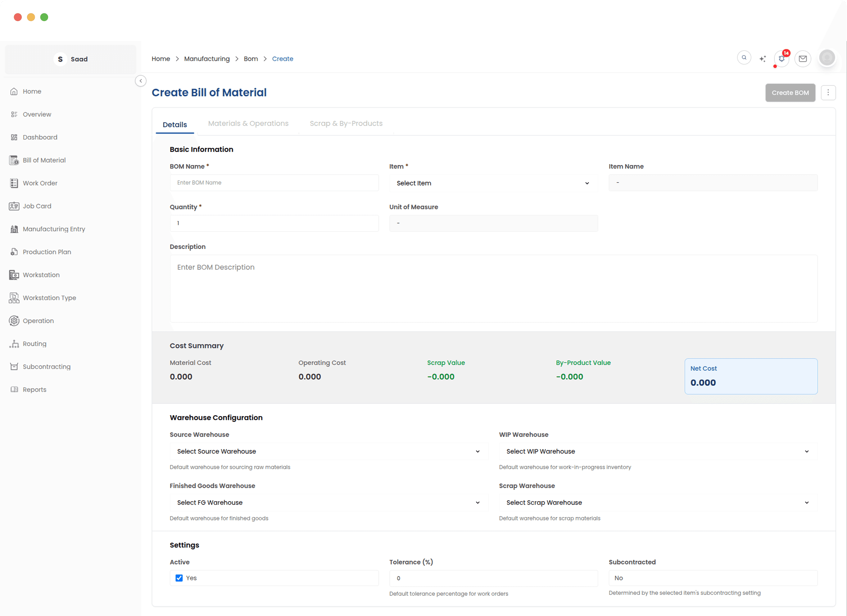Open the Select Scrap Warehouse dropdown
This screenshot has height=616, width=847.
click(x=657, y=502)
